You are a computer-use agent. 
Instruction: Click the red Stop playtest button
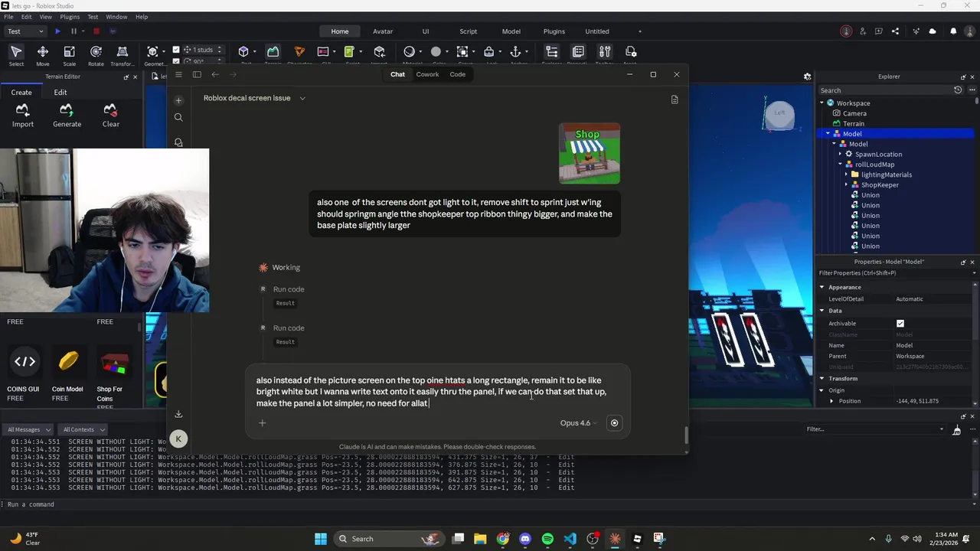pos(96,31)
